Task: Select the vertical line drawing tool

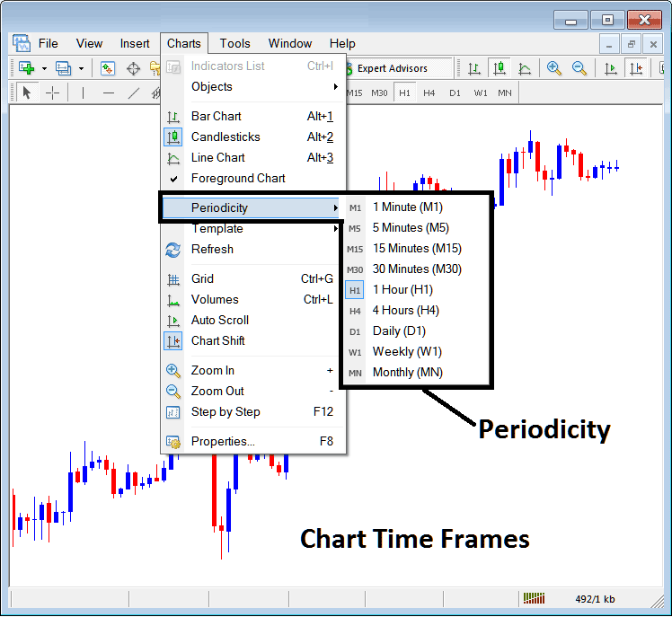Action: pos(83,93)
